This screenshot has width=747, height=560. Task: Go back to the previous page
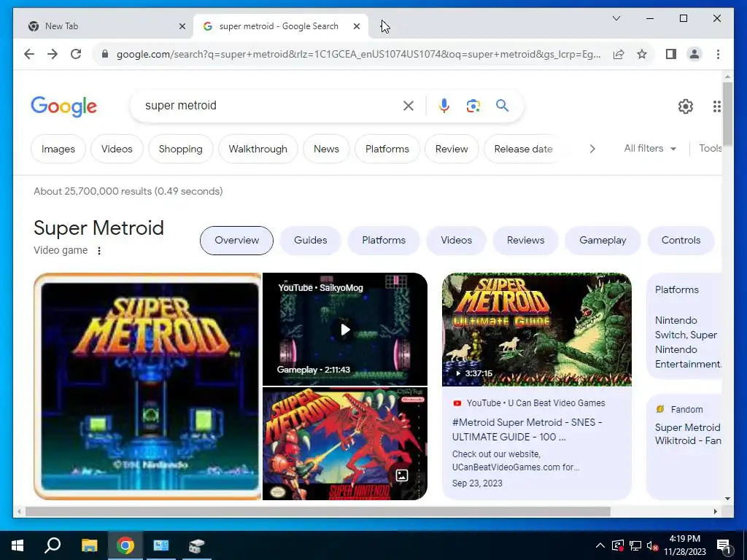click(x=29, y=54)
